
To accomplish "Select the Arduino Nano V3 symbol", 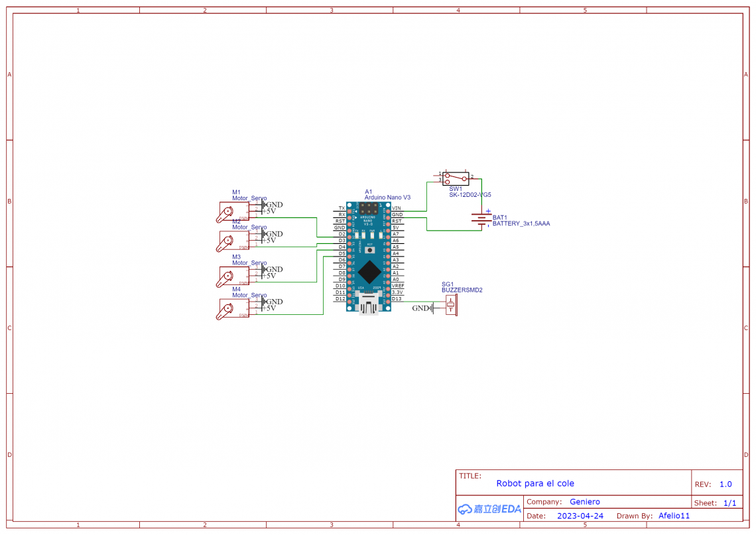I will [368, 255].
